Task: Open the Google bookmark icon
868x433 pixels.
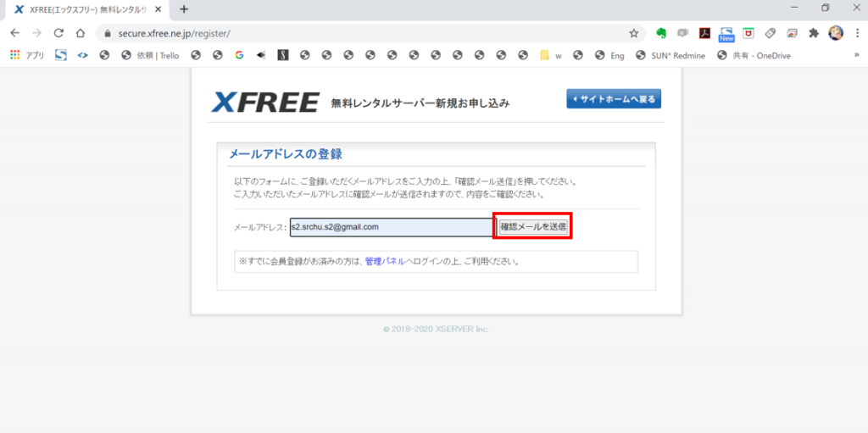Action: coord(239,55)
